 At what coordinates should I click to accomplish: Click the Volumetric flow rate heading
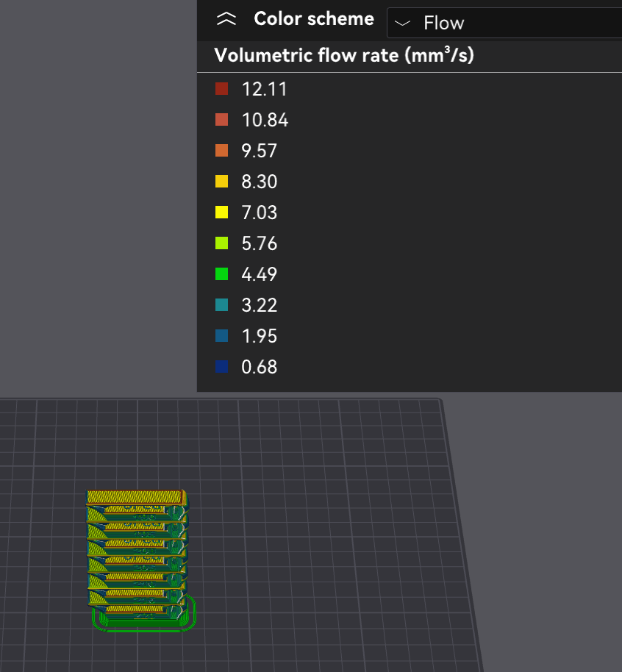click(x=343, y=56)
